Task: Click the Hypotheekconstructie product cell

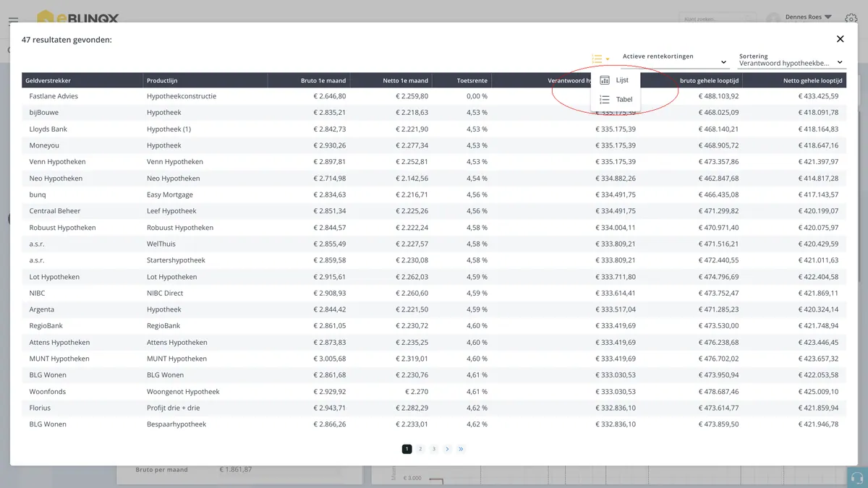Action: [182, 96]
